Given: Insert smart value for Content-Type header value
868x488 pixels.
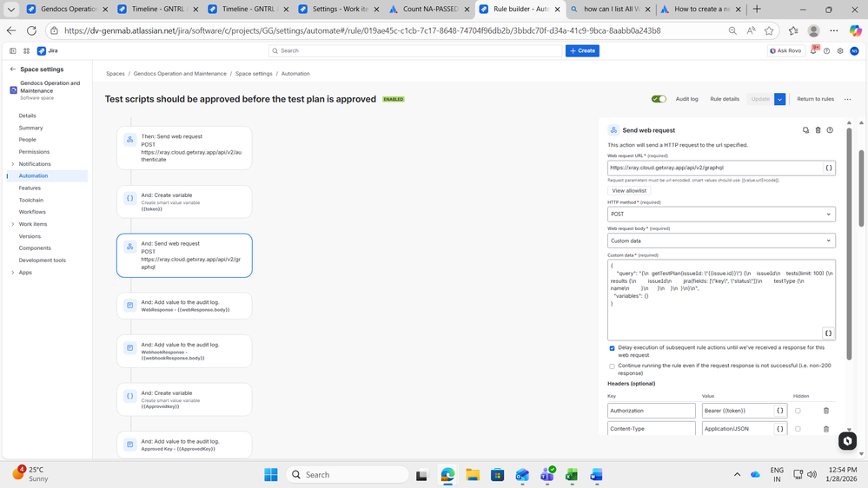Looking at the screenshot, I should 780,428.
